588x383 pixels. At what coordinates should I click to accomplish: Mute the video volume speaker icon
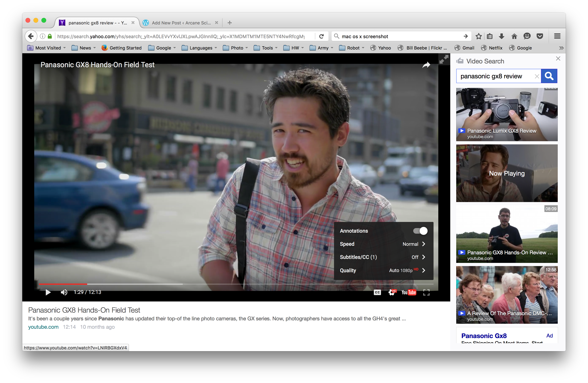(x=64, y=292)
